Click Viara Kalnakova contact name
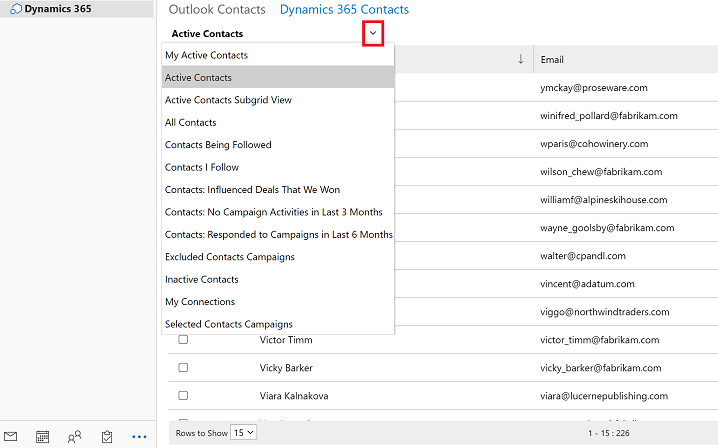This screenshot has width=718, height=448. point(294,396)
